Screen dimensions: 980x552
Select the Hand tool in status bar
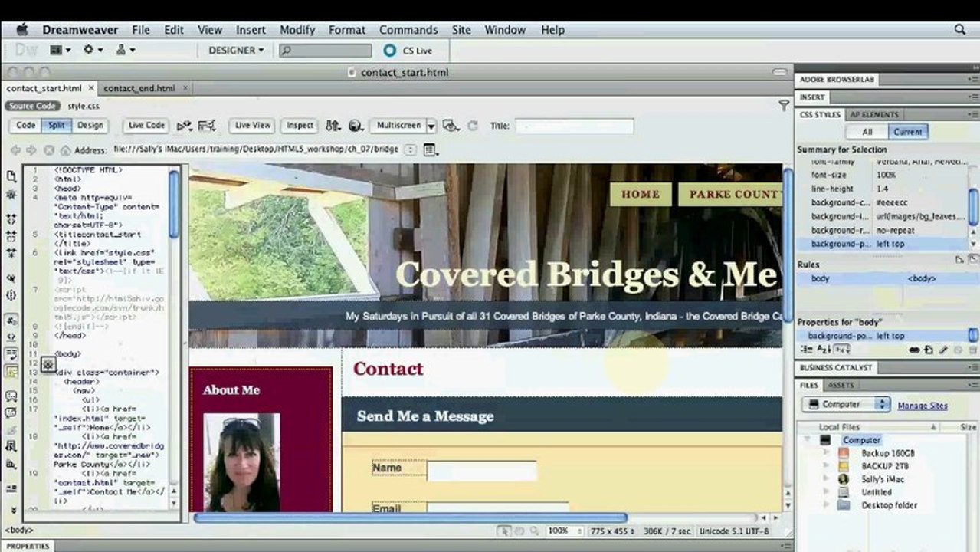(x=519, y=531)
